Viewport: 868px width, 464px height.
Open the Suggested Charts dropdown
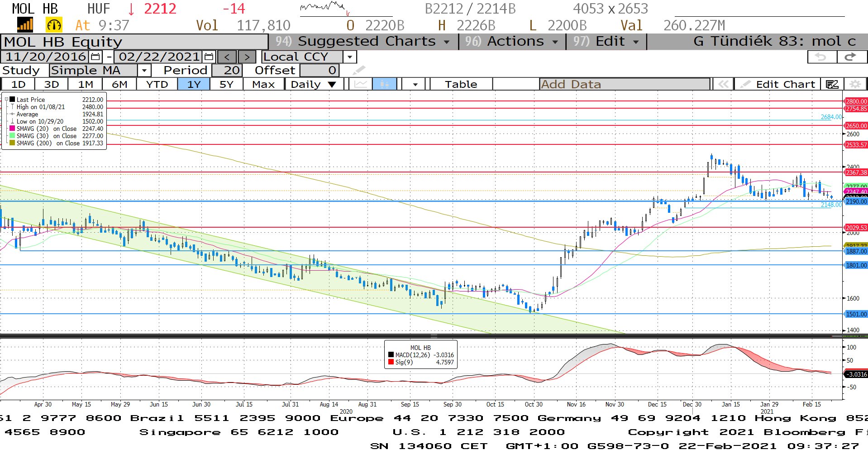(x=363, y=42)
